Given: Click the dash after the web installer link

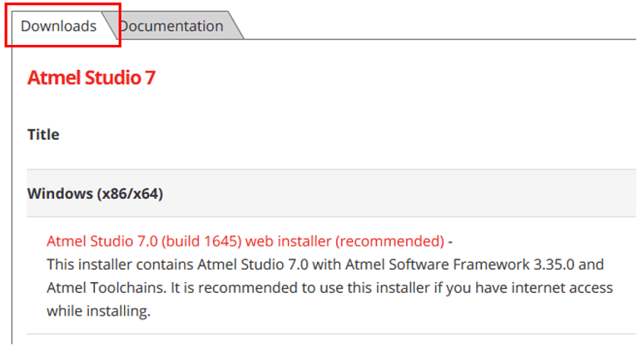Looking at the screenshot, I should click(x=450, y=241).
